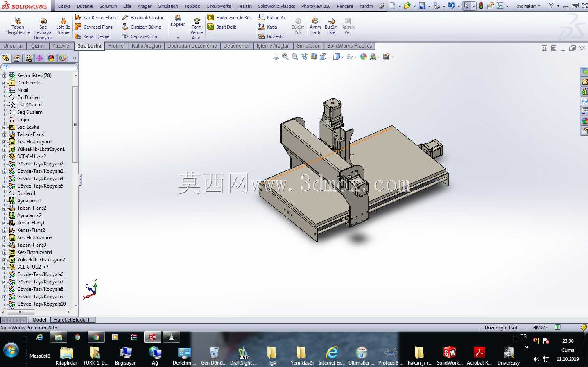The image size is (588, 367).
Task: Switch to the Çizim ribbon tab
Action: (38, 46)
